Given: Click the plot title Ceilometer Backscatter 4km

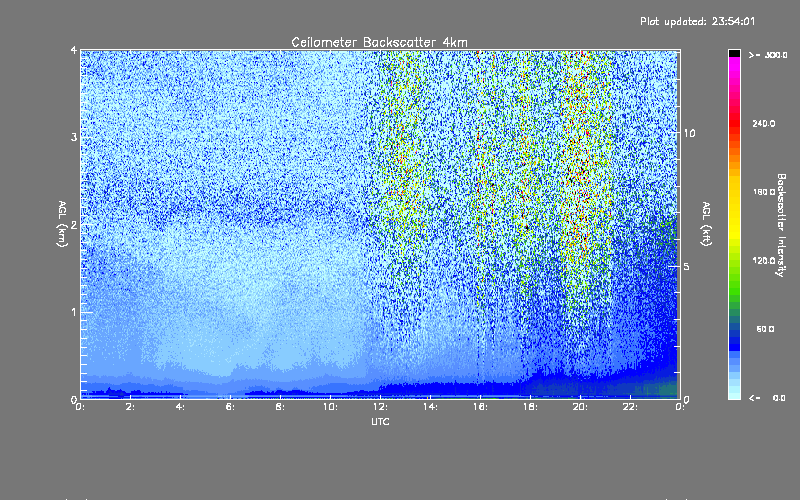Looking at the screenshot, I should [379, 42].
